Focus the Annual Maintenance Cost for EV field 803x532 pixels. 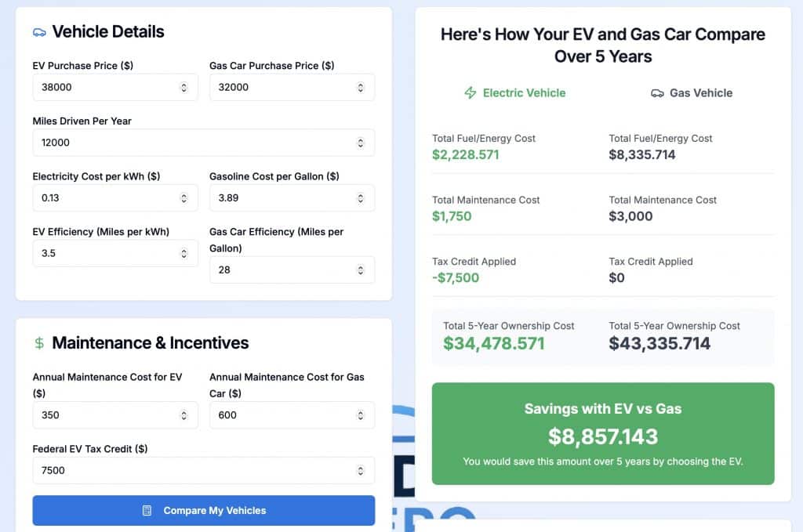(106, 415)
